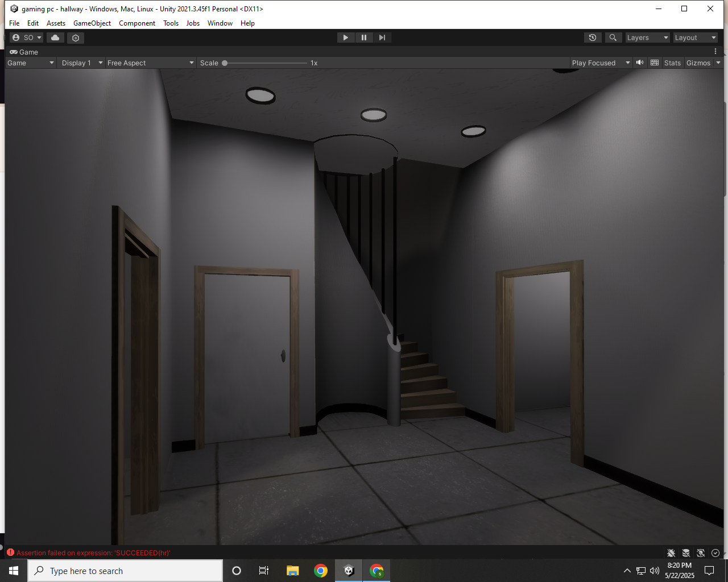Open the second Chrome profile taskbar icon
Image resolution: width=728 pixels, height=582 pixels.
(x=377, y=571)
